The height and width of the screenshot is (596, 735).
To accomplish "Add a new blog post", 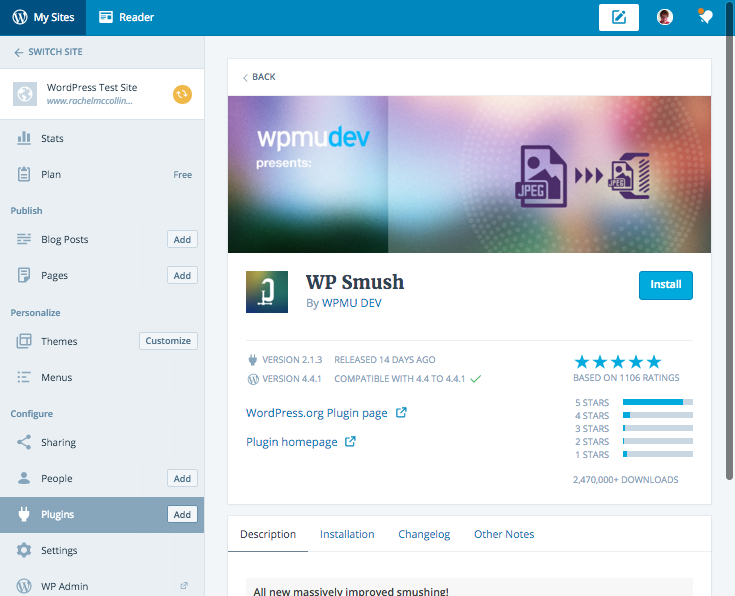I will 182,239.
